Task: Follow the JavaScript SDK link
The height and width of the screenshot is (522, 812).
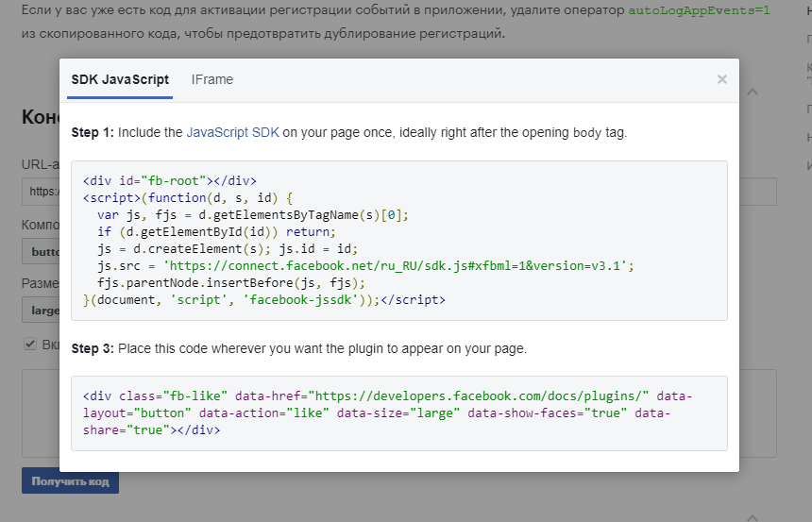Action: coord(232,132)
